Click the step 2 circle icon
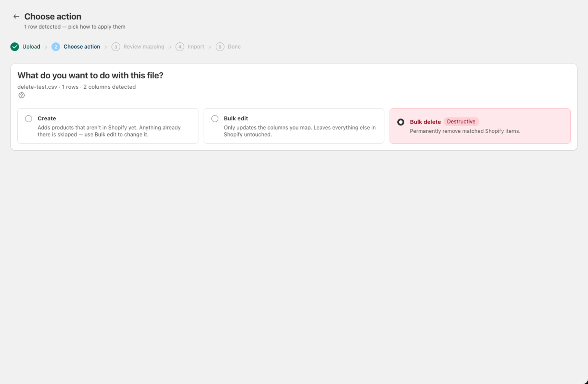The width and height of the screenshot is (588, 384). click(x=55, y=47)
